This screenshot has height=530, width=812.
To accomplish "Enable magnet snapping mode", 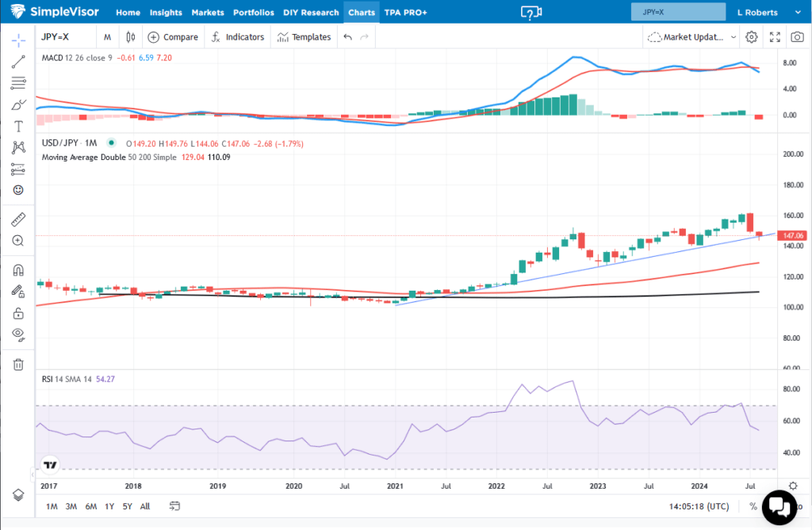I will (17, 269).
